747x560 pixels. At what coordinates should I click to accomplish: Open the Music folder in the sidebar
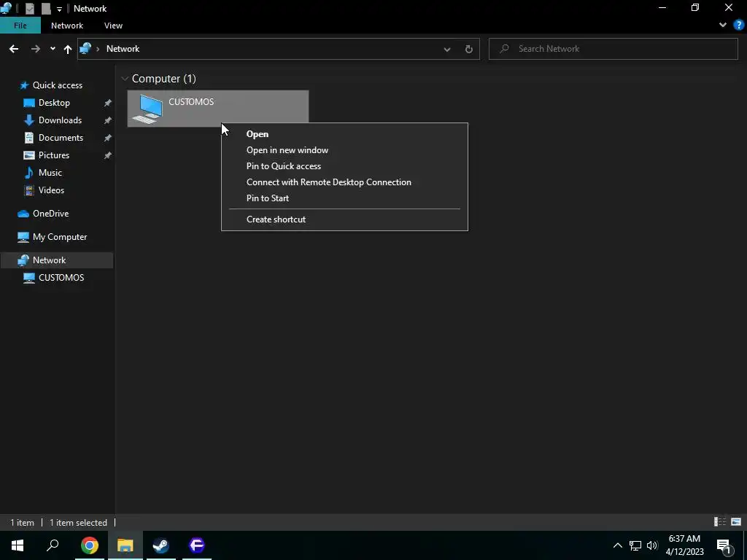(x=50, y=173)
